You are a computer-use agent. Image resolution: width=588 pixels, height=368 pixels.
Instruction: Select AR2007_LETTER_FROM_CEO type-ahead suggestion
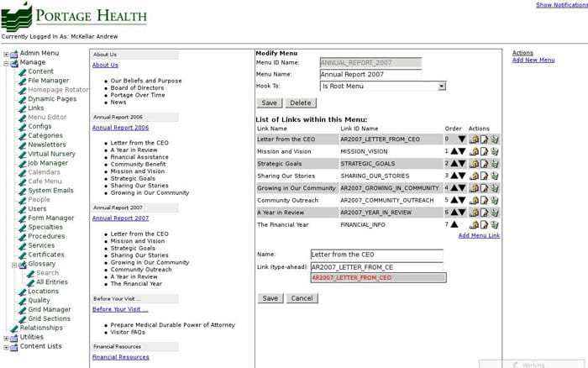(x=378, y=277)
